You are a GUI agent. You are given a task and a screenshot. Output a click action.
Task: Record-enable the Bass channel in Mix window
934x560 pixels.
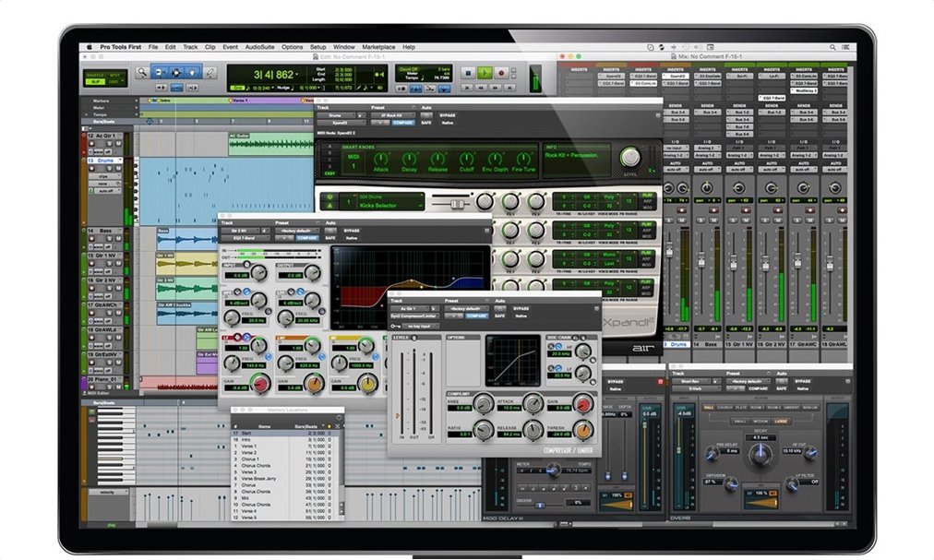[x=713, y=211]
